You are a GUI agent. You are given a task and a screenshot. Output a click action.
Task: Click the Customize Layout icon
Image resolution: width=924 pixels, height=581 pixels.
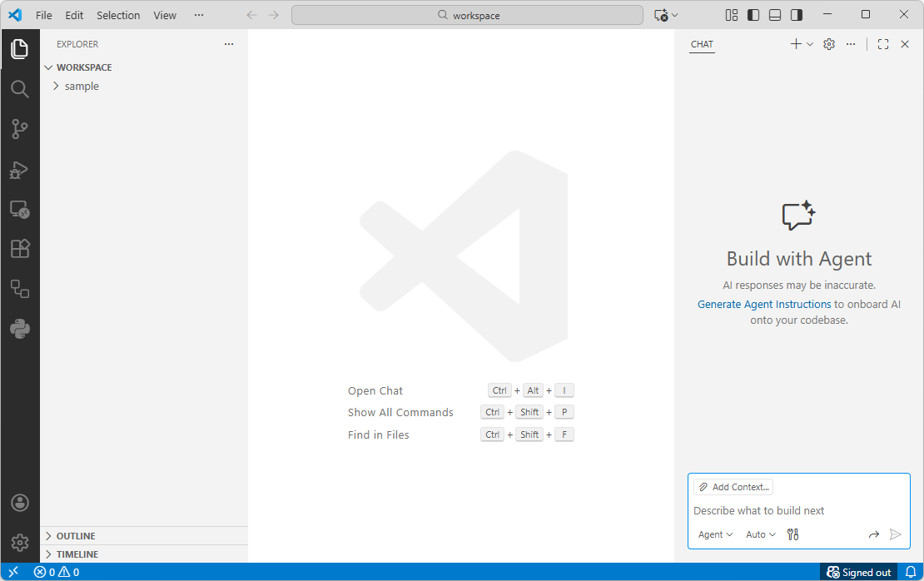[732, 15]
